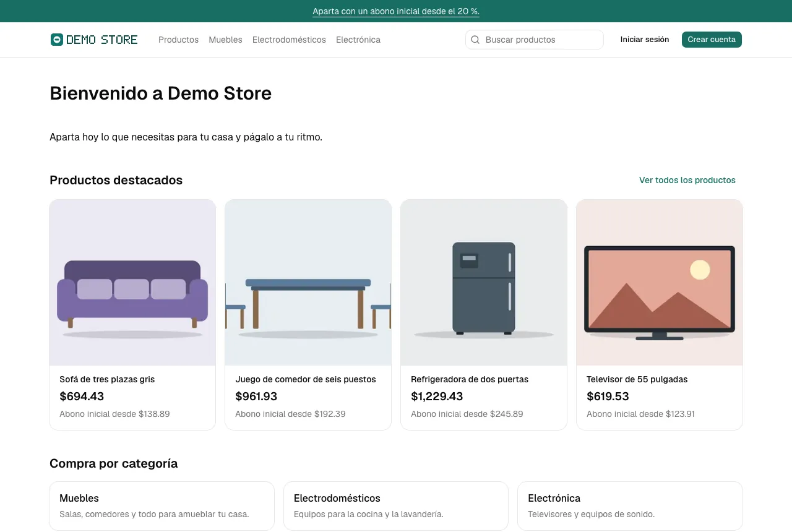Click Ver todos los productos
The image size is (792, 532).
point(687,180)
